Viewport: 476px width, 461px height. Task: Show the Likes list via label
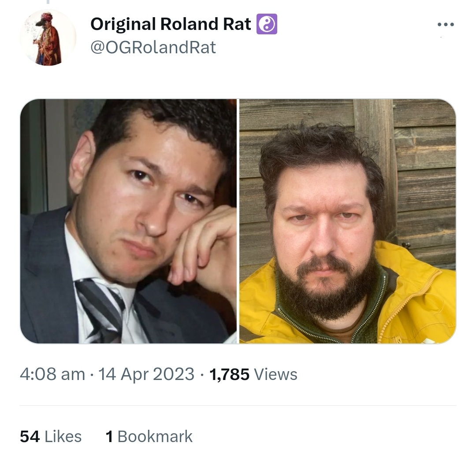[x=63, y=437]
